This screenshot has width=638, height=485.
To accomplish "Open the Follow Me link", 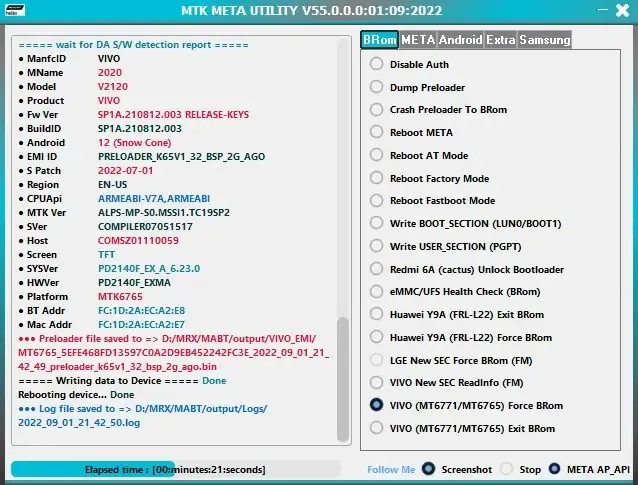I will pyautogui.click(x=391, y=470).
